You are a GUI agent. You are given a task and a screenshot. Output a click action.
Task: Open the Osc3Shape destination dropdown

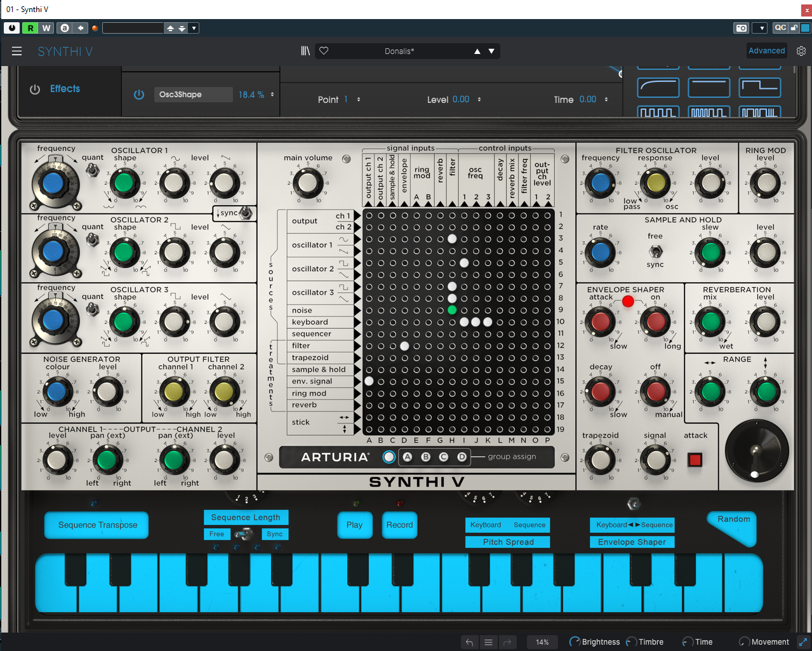tap(193, 95)
